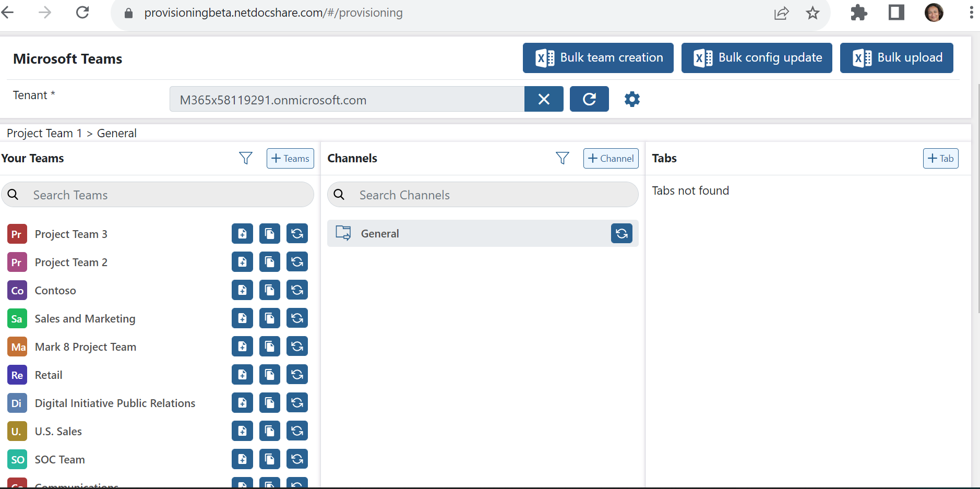Toggle the browser side panel
The height and width of the screenshot is (489, 980).
(896, 13)
